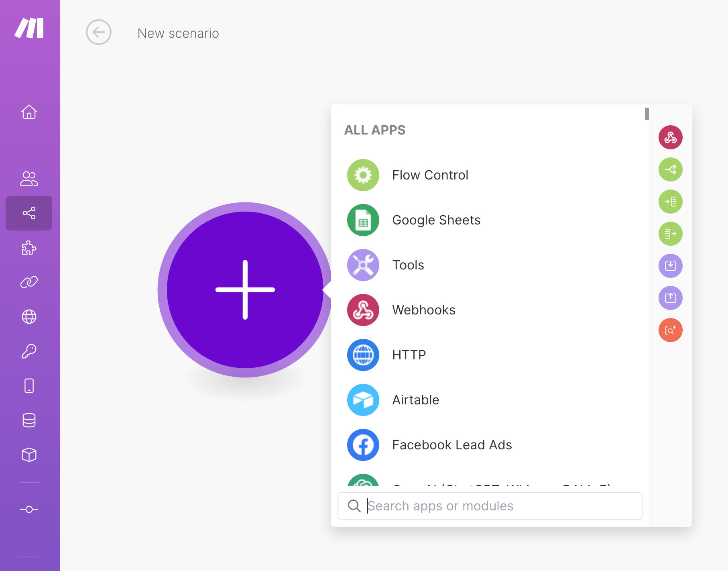Screen dimensions: 728x571
Task: Rename the New scenario title
Action: tap(178, 33)
